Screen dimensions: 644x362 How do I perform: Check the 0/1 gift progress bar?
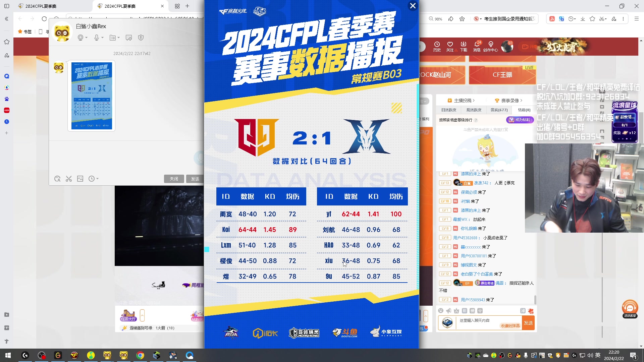point(624,125)
